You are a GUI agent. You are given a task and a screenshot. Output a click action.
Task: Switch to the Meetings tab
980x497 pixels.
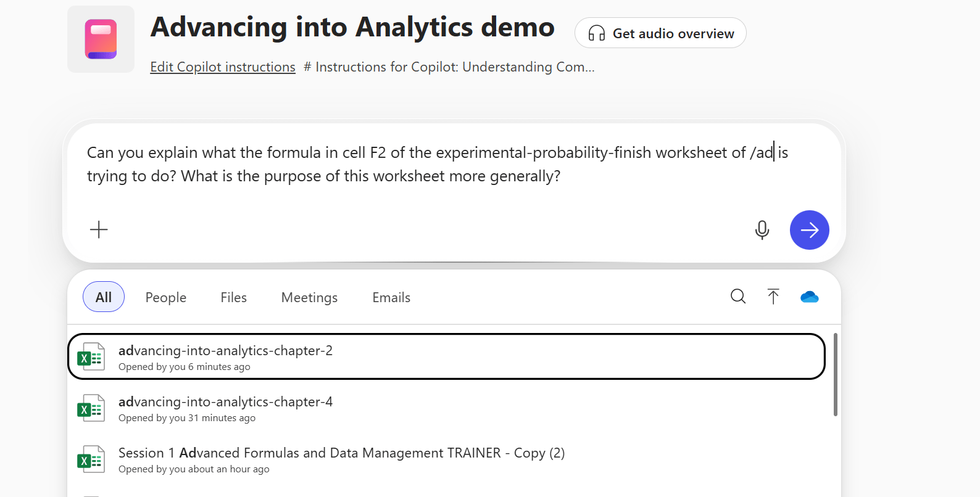point(309,297)
